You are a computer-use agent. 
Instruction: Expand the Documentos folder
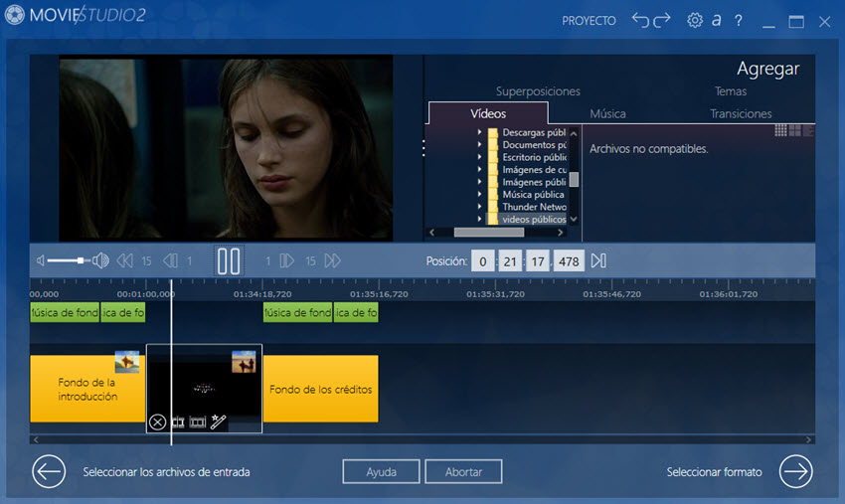coord(479,144)
